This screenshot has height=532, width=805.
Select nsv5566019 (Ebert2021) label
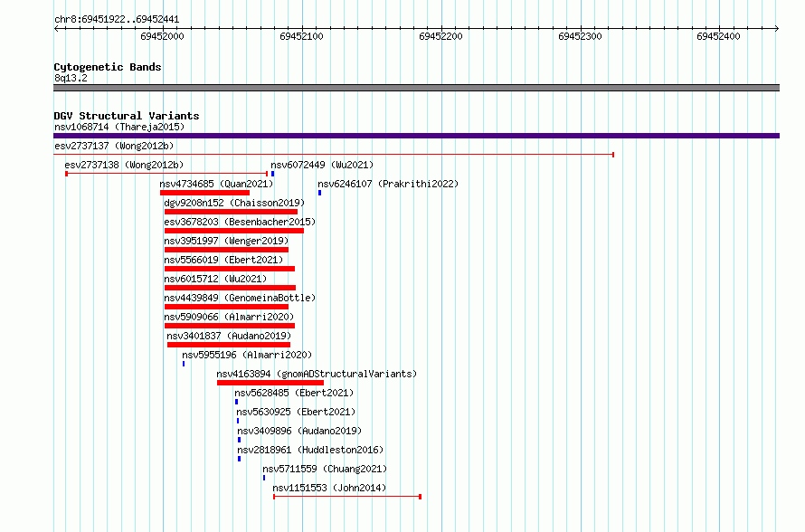click(223, 260)
